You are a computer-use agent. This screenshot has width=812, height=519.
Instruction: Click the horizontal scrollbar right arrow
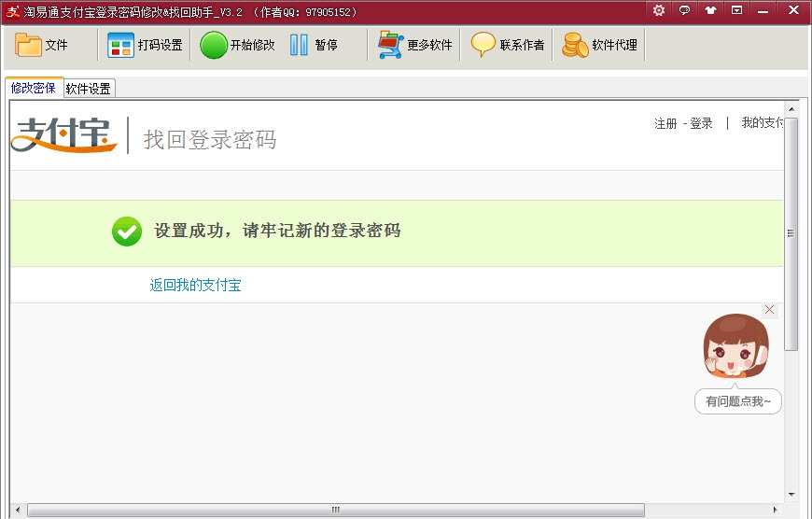[776, 511]
